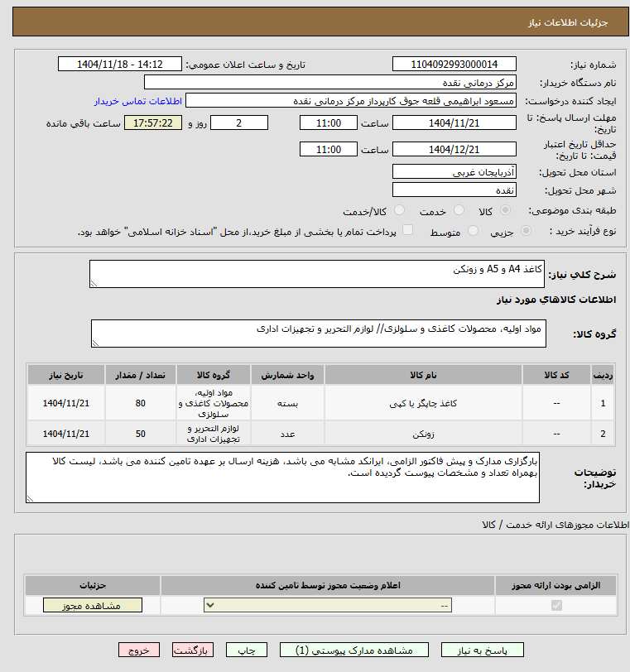
Task: Click the ایجاد کننده درخواست field
Action: pyautogui.click(x=350, y=101)
